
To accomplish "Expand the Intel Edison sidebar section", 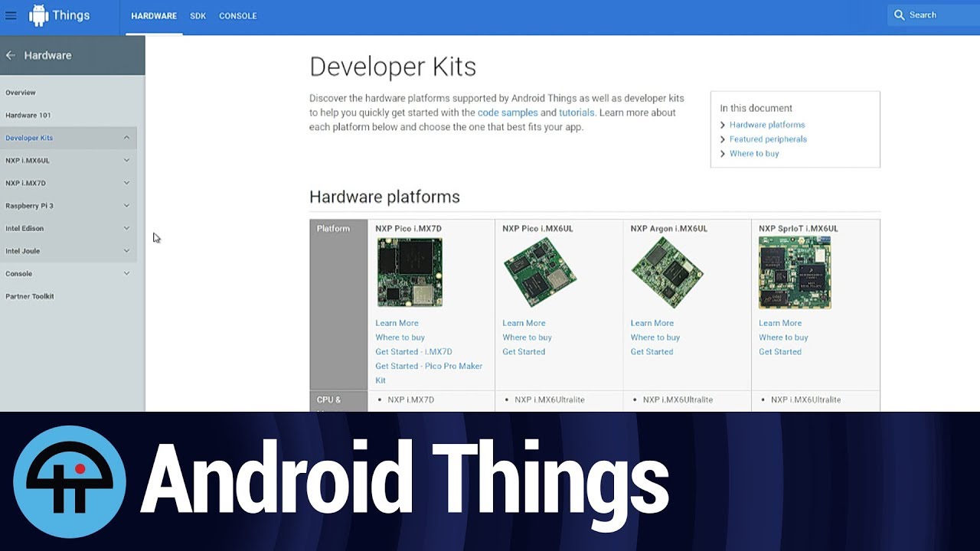I will [x=126, y=228].
